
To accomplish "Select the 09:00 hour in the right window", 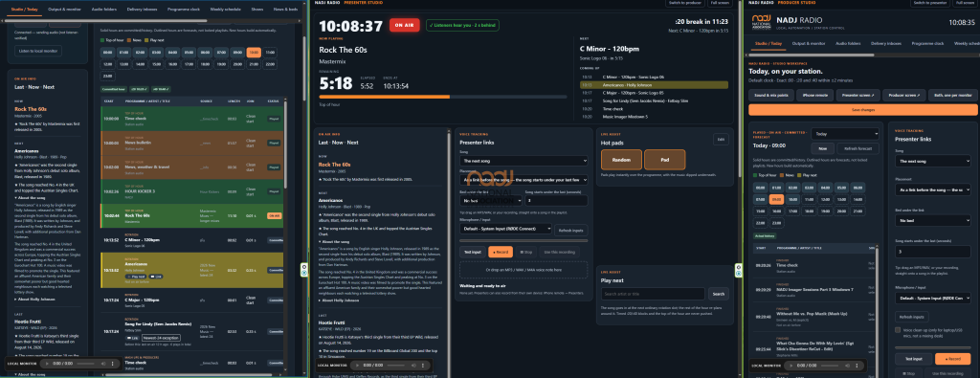I will 775,199.
